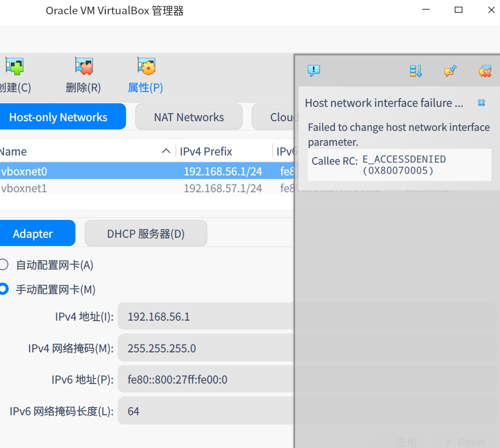This screenshot has height=448, width=500.
Task: Select the 删除(R) delete network tool
Action: click(83, 74)
